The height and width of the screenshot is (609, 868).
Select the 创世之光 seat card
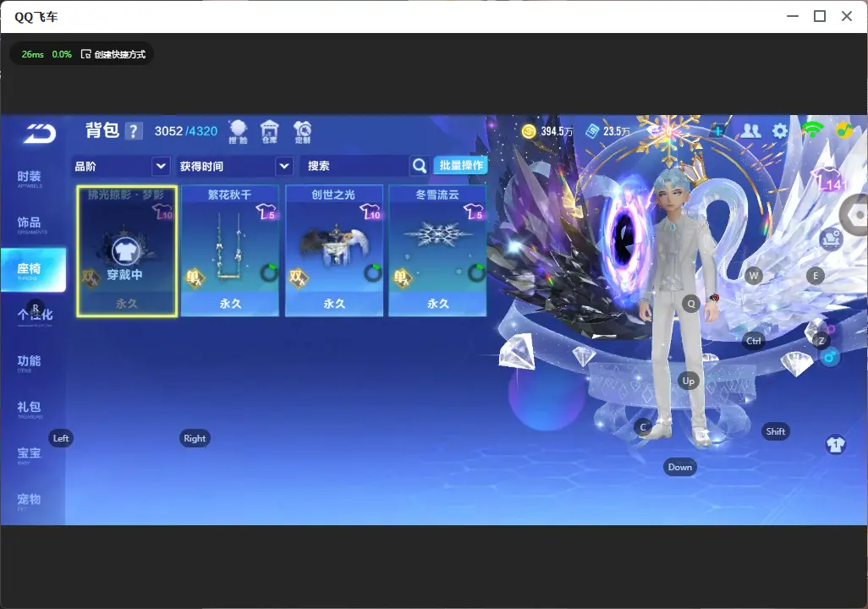click(334, 251)
